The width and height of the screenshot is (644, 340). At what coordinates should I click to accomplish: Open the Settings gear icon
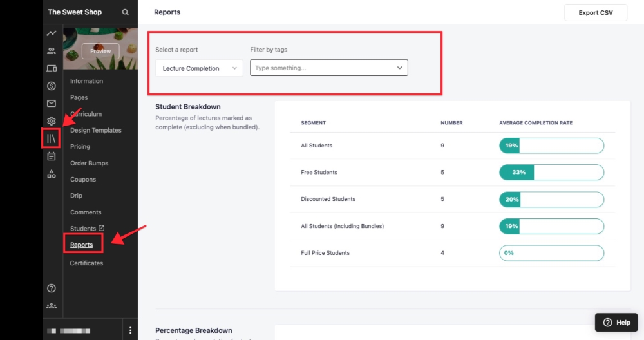[52, 120]
